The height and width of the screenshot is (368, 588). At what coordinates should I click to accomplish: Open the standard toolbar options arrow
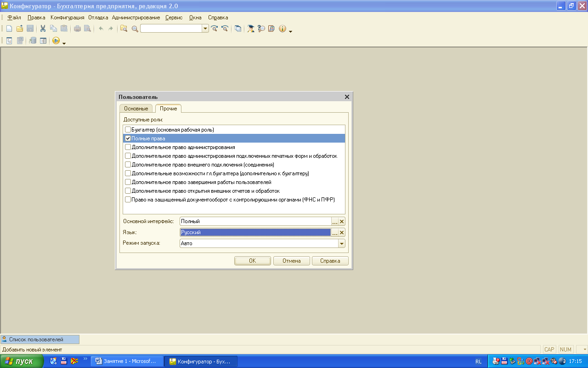point(290,31)
